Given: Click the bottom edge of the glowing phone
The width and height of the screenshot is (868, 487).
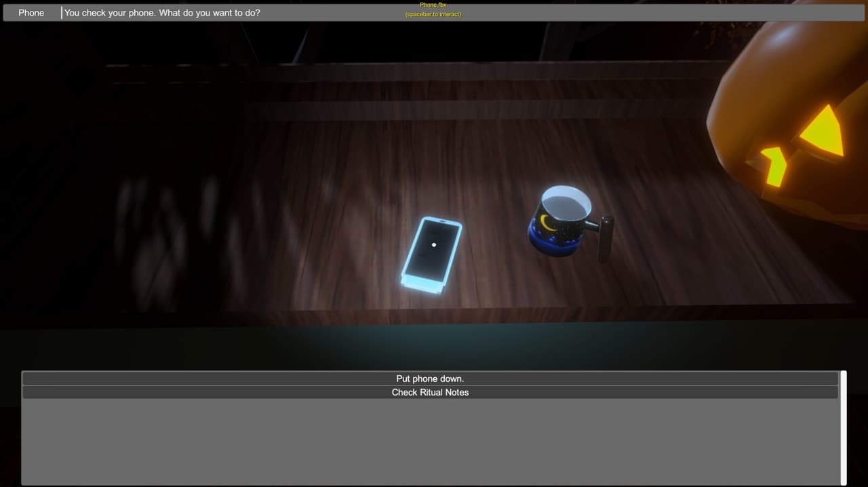Looking at the screenshot, I should click(422, 286).
